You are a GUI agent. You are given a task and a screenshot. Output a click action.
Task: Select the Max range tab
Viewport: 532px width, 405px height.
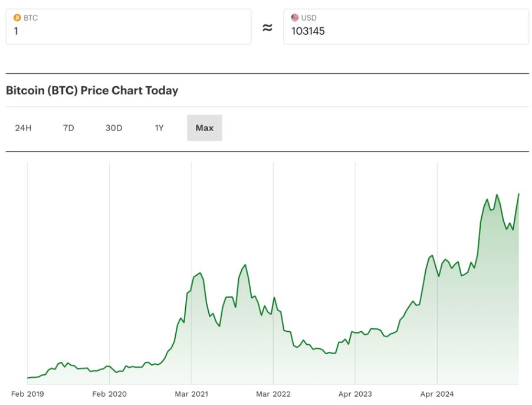pos(205,128)
